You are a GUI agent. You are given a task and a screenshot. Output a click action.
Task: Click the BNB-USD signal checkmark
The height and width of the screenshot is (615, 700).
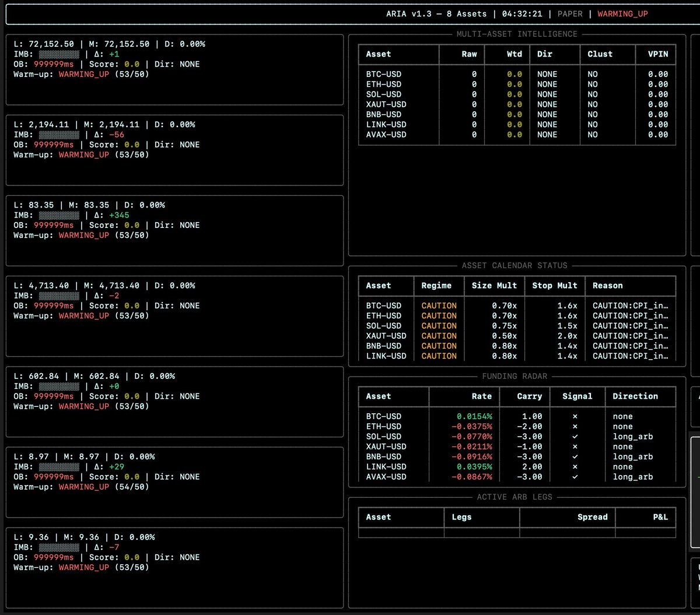(x=575, y=456)
